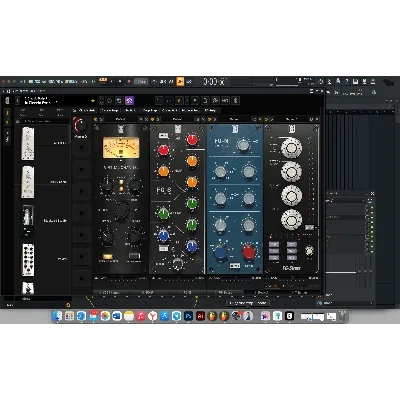Open Illustrator from the dock
Image resolution: width=400 pixels, height=400 pixels.
200,316
